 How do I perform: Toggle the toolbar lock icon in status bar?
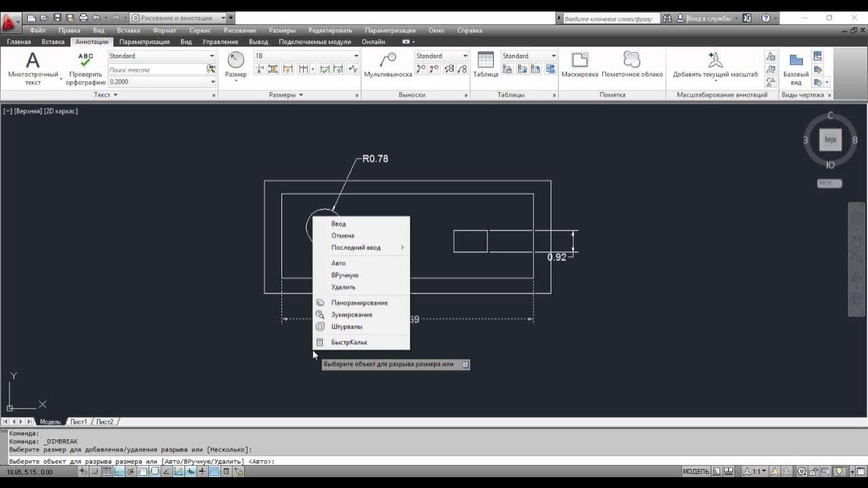(x=814, y=472)
